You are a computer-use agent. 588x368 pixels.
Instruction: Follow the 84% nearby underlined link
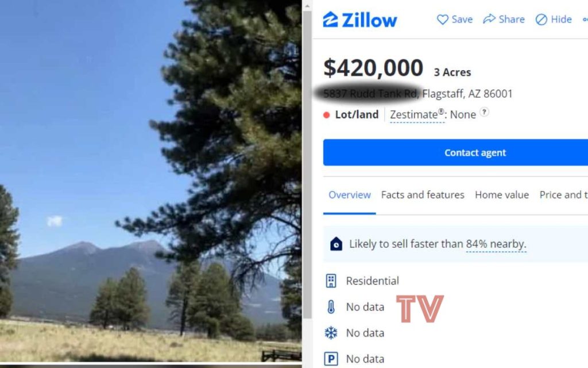click(496, 244)
